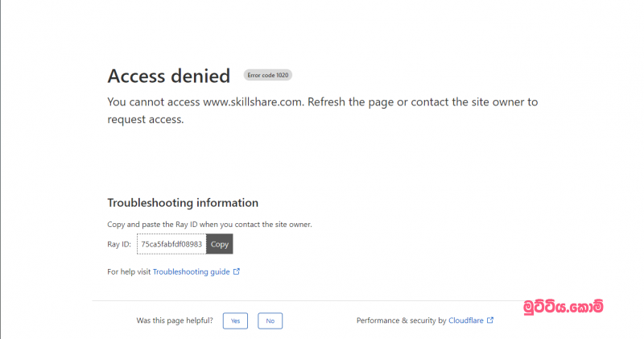This screenshot has height=339, width=644.
Task: Click the Ray ID value field
Action: (x=171, y=244)
